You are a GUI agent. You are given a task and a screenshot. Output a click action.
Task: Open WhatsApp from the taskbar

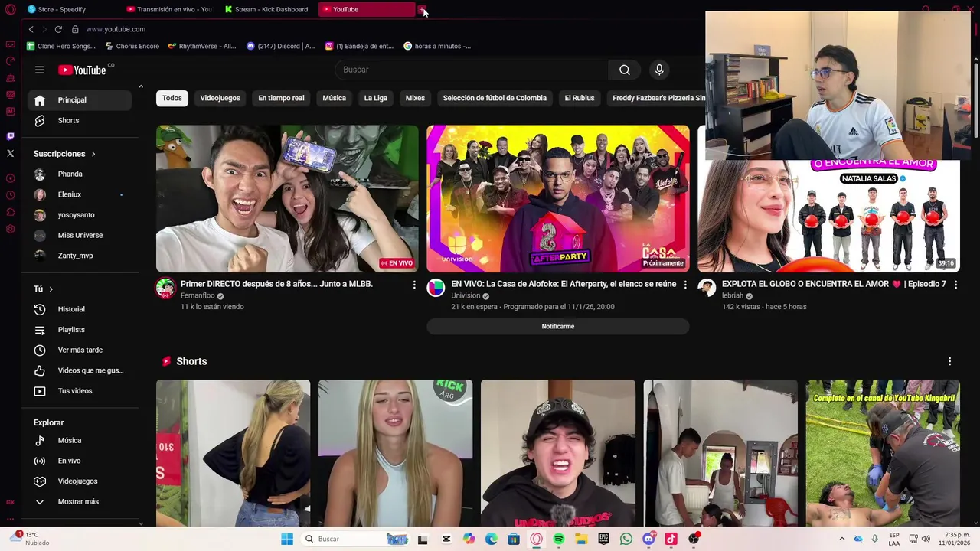tap(626, 539)
